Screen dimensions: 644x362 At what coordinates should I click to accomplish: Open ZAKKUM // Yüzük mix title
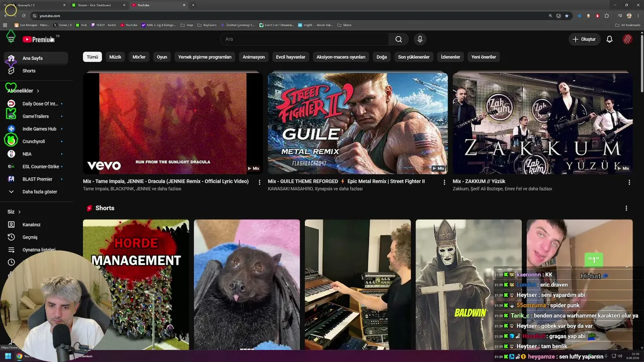pos(479,182)
